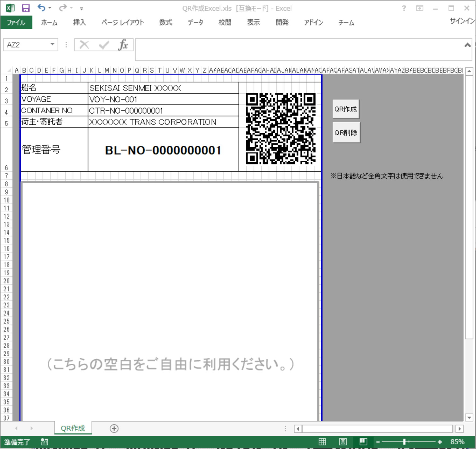Click the Cancel X formula icon
This screenshot has height=449, width=476.
(x=84, y=45)
